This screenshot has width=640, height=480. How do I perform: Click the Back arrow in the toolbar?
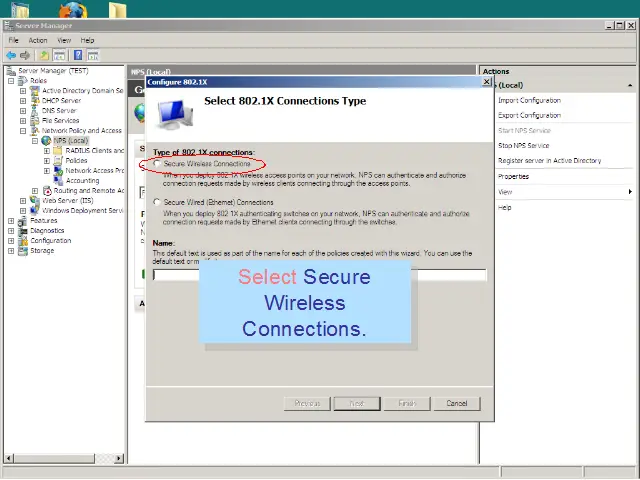[x=10, y=55]
